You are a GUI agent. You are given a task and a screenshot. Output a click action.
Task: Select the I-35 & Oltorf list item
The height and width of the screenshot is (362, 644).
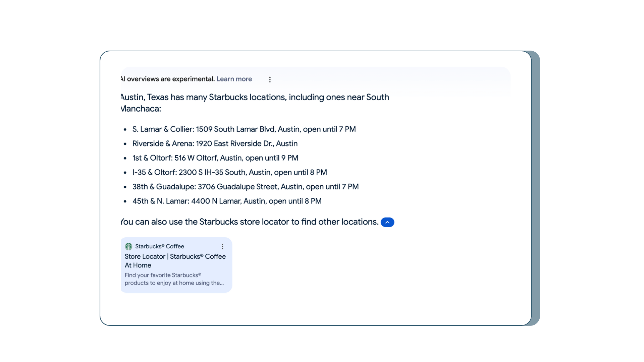point(154,173)
